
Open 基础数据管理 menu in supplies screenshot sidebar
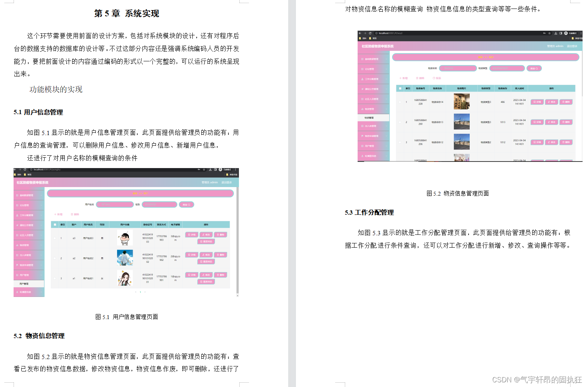coord(374,59)
